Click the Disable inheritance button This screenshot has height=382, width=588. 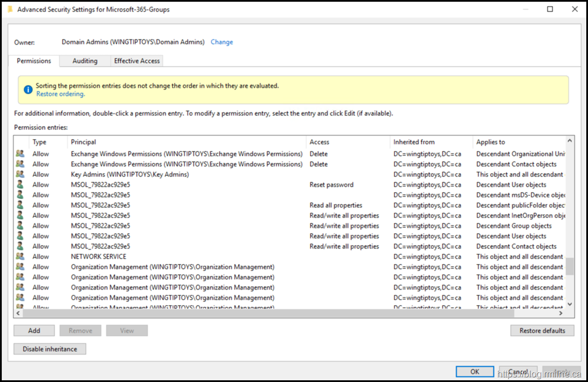(50, 349)
